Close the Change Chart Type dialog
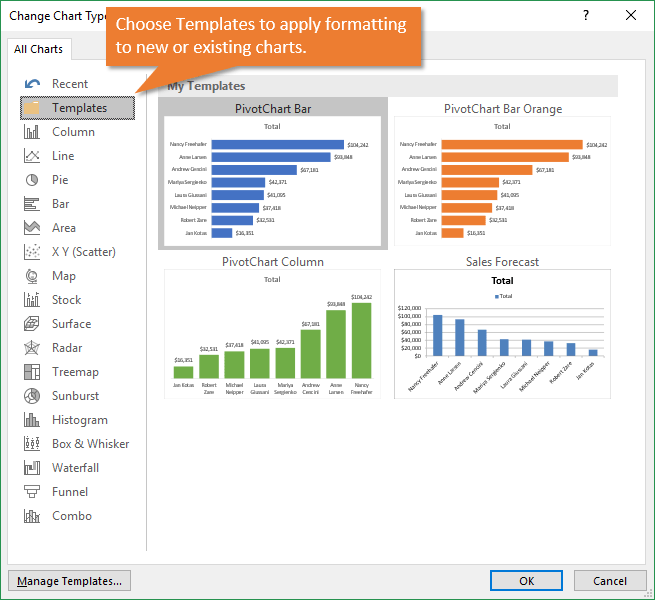The image size is (655, 600). click(630, 15)
